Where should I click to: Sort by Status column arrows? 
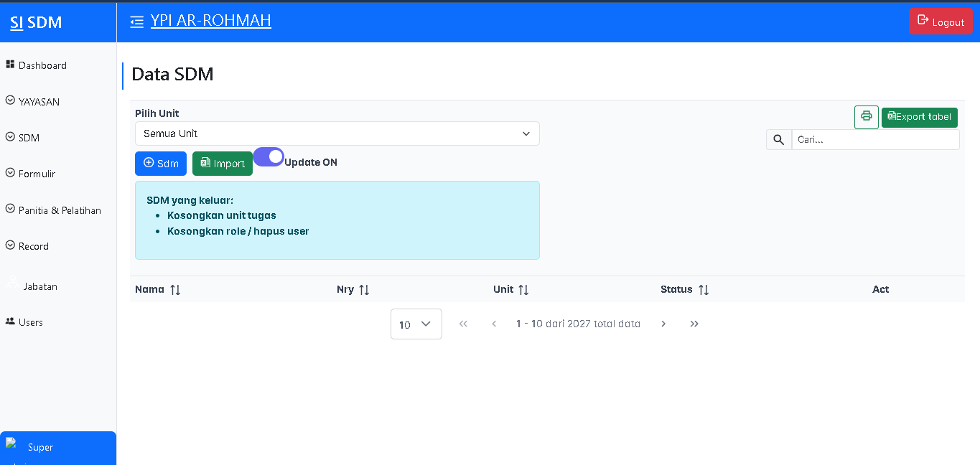704,290
